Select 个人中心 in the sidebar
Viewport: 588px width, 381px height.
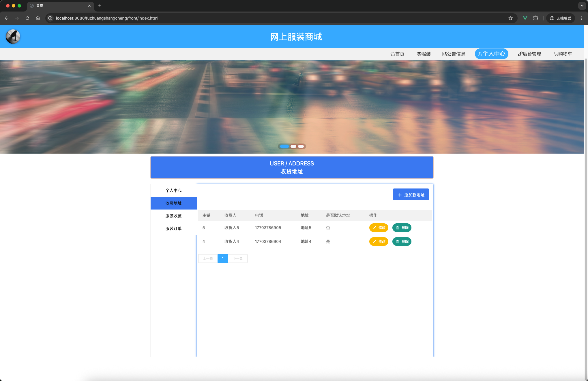point(174,190)
